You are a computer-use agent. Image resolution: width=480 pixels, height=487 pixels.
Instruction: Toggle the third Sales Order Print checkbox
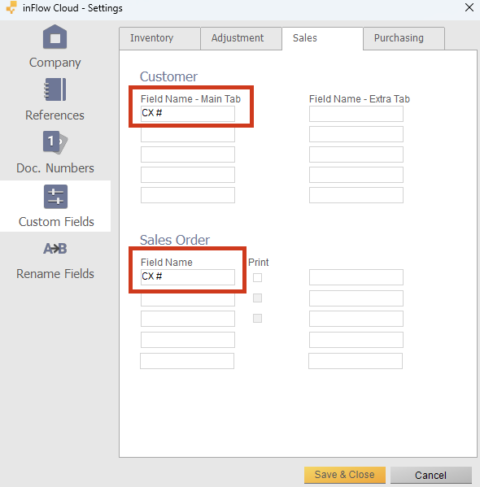point(257,318)
